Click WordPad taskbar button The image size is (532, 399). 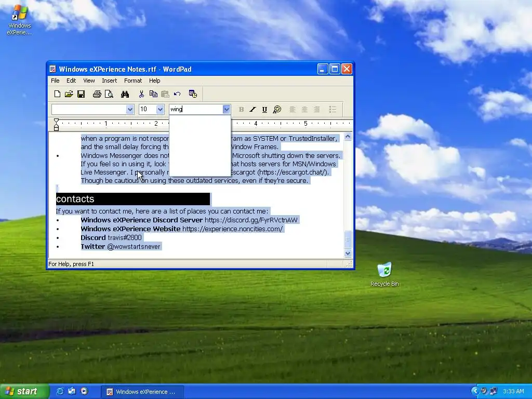point(142,392)
